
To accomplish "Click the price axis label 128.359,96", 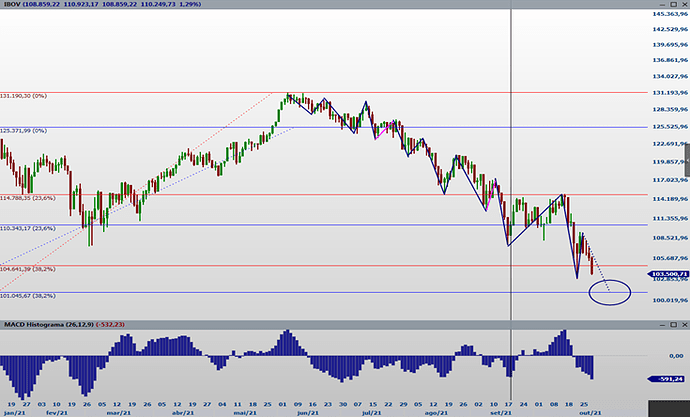I will 670,110.
